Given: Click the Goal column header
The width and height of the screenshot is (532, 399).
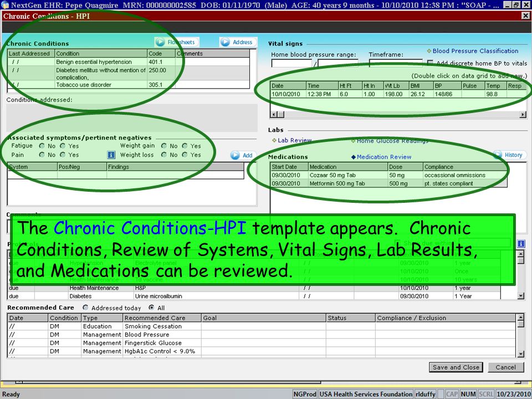Looking at the screenshot, I should tap(264, 318).
